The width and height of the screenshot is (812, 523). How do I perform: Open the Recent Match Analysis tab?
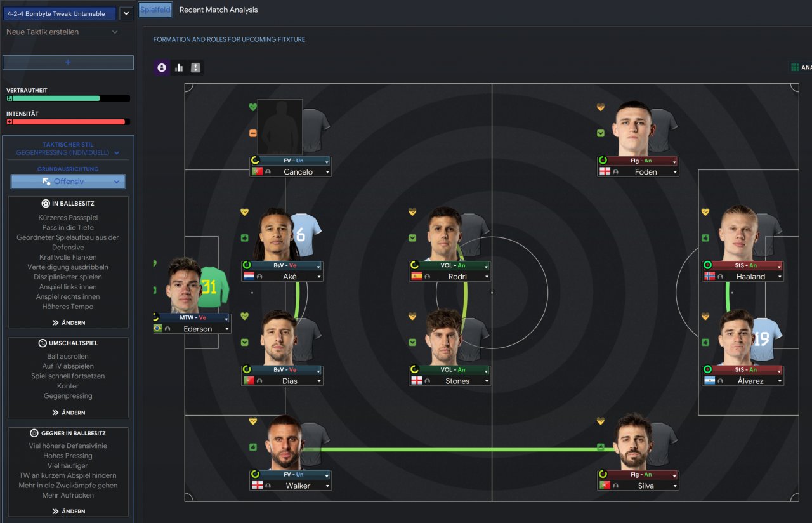point(219,10)
